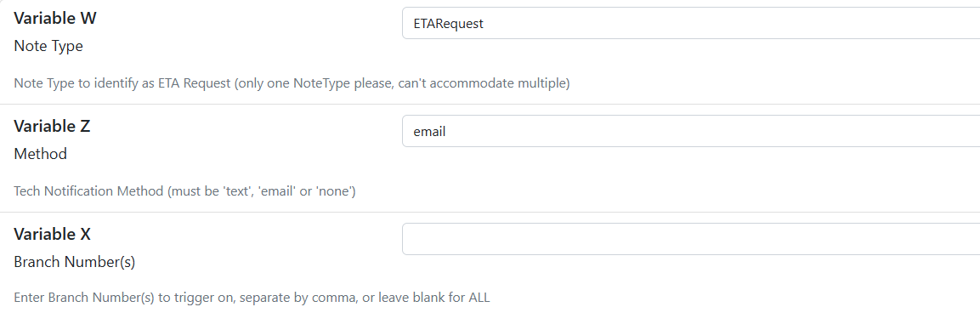Click the Tech Notification Method help text
980x324 pixels.
(x=184, y=191)
